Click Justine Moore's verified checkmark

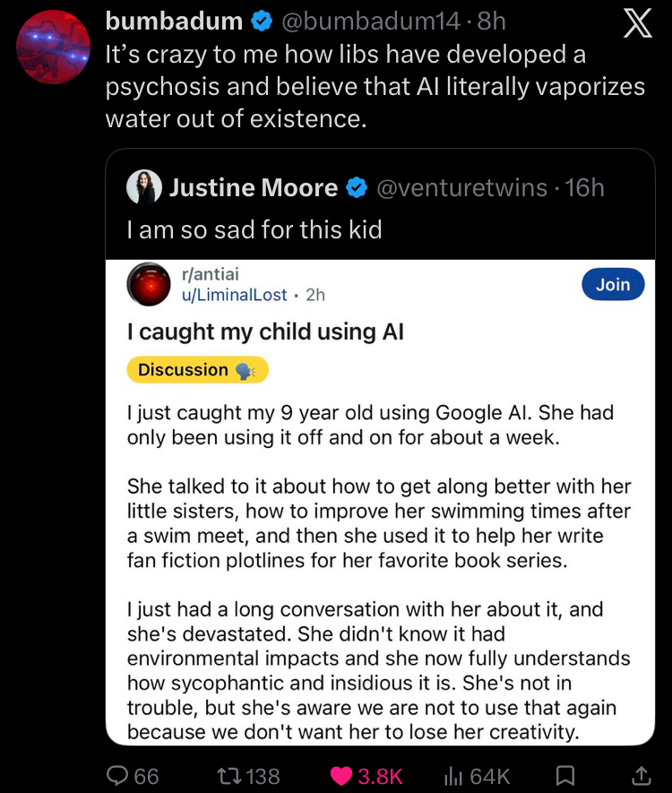click(x=357, y=187)
